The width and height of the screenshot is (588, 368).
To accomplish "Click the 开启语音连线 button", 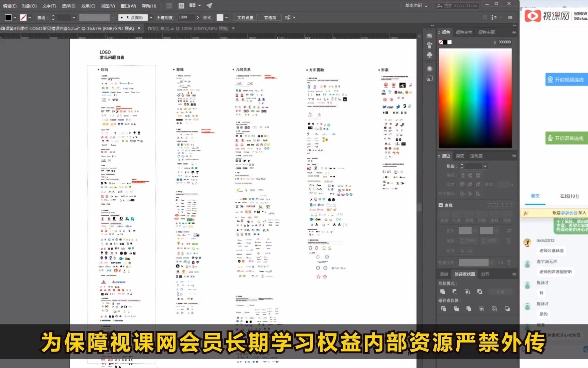I will pyautogui.click(x=566, y=138).
